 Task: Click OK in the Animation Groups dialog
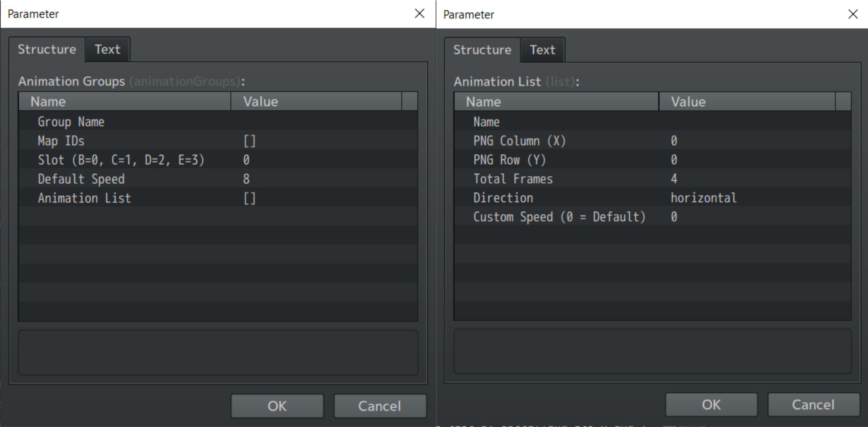click(277, 406)
